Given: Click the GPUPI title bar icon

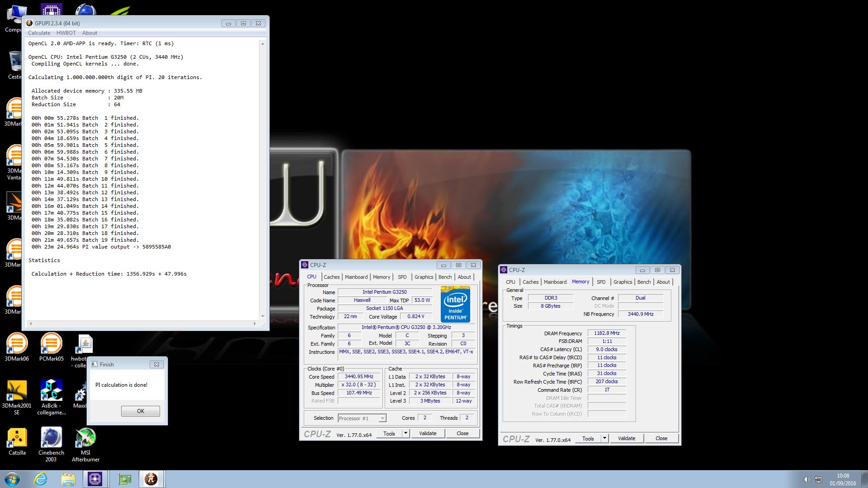Looking at the screenshot, I should 29,23.
